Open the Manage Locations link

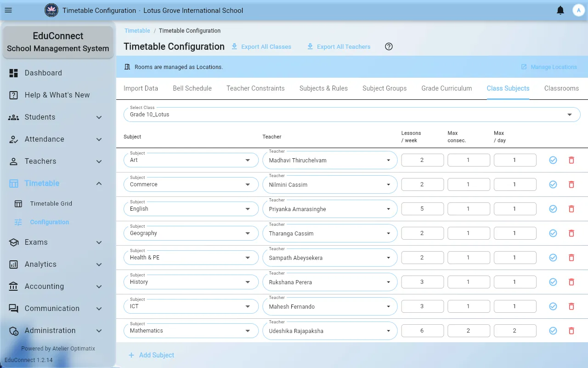click(549, 67)
